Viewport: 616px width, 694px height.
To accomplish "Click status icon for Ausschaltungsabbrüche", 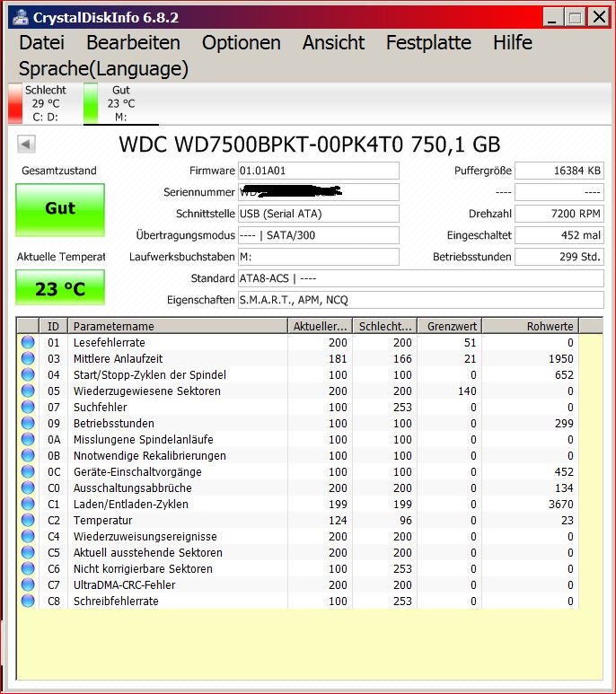I will [28, 488].
